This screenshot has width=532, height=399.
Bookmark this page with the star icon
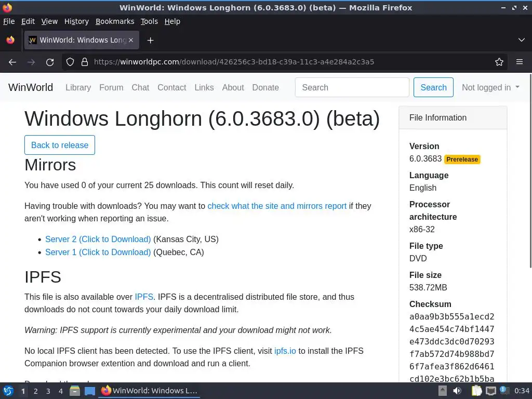tap(499, 62)
